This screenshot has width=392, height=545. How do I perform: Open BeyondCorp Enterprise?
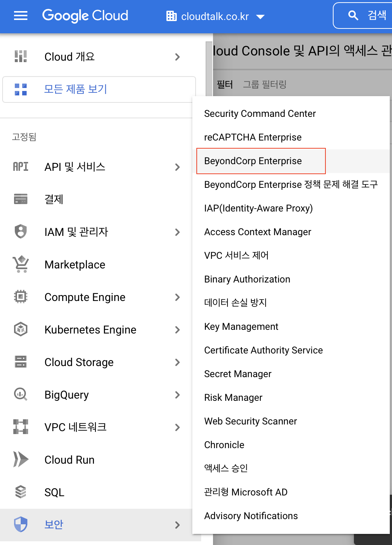[291, 161]
